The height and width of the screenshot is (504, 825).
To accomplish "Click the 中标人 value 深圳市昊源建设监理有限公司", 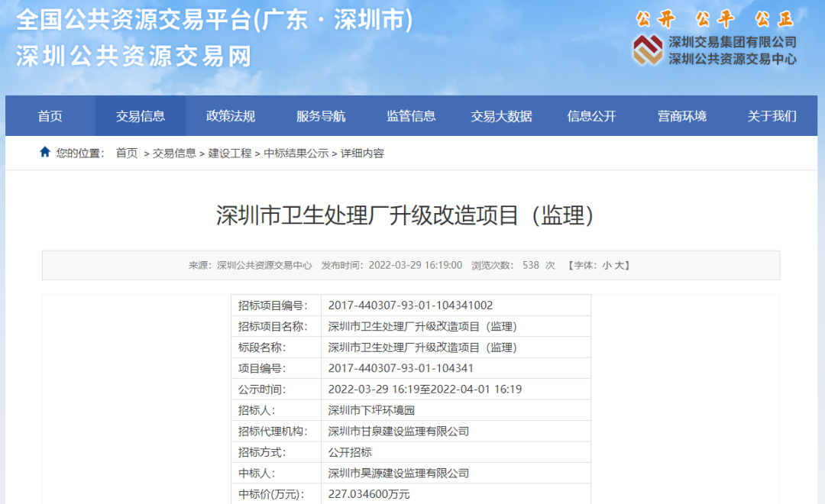I will pyautogui.click(x=398, y=473).
